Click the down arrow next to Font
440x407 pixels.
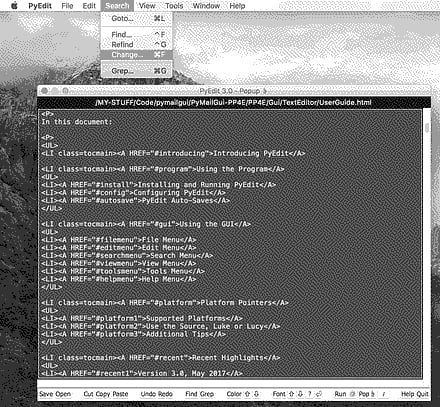tap(300, 394)
